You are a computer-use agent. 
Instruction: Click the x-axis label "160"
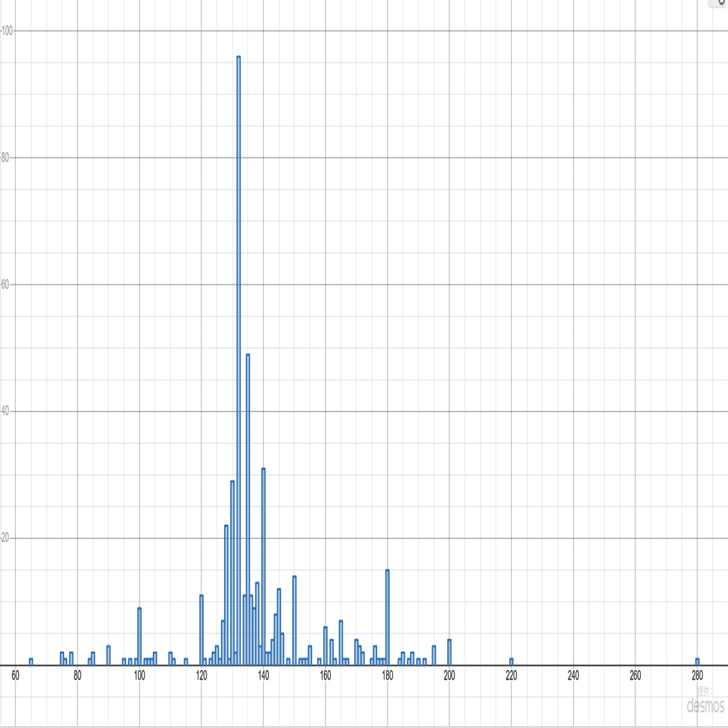point(326,676)
